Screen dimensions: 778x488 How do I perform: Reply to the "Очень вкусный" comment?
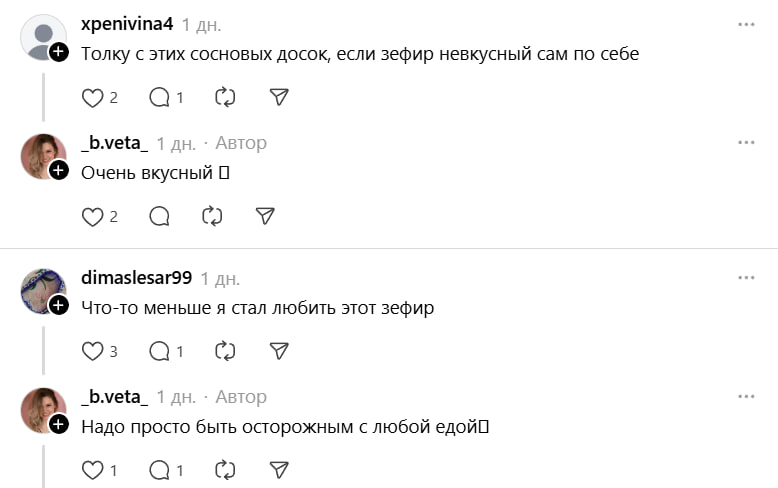coord(159,216)
